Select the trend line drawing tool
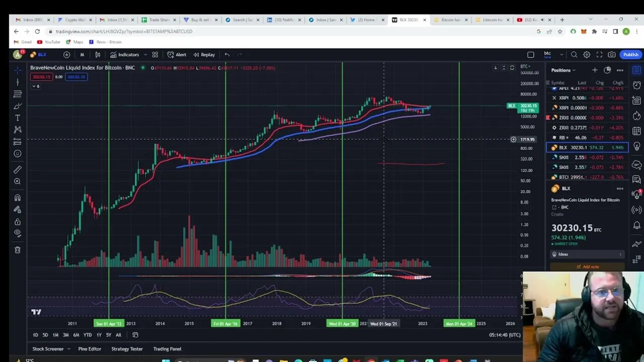Screen dimensions: 644x362 (x=18, y=82)
